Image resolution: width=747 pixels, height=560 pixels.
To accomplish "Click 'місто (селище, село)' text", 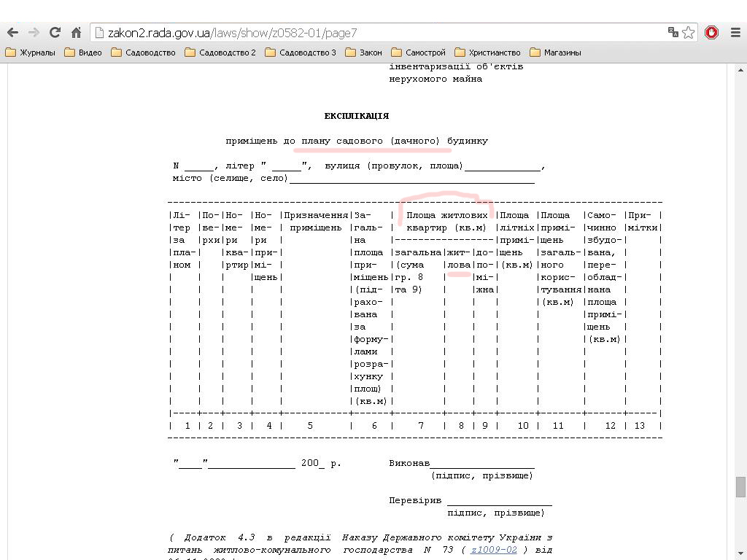I will [x=230, y=178].
